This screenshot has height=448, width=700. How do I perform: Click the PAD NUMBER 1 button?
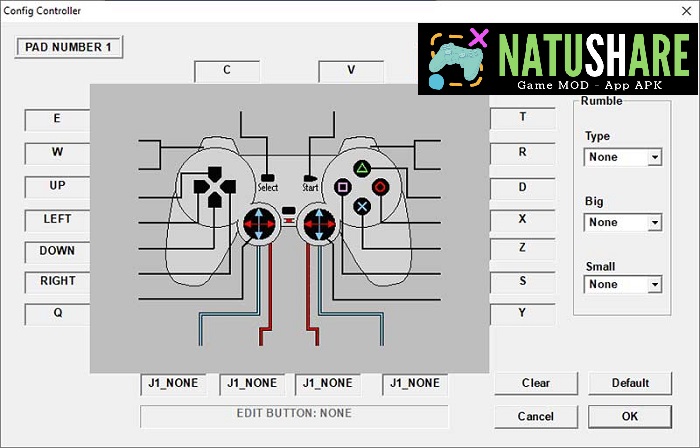pyautogui.click(x=68, y=47)
